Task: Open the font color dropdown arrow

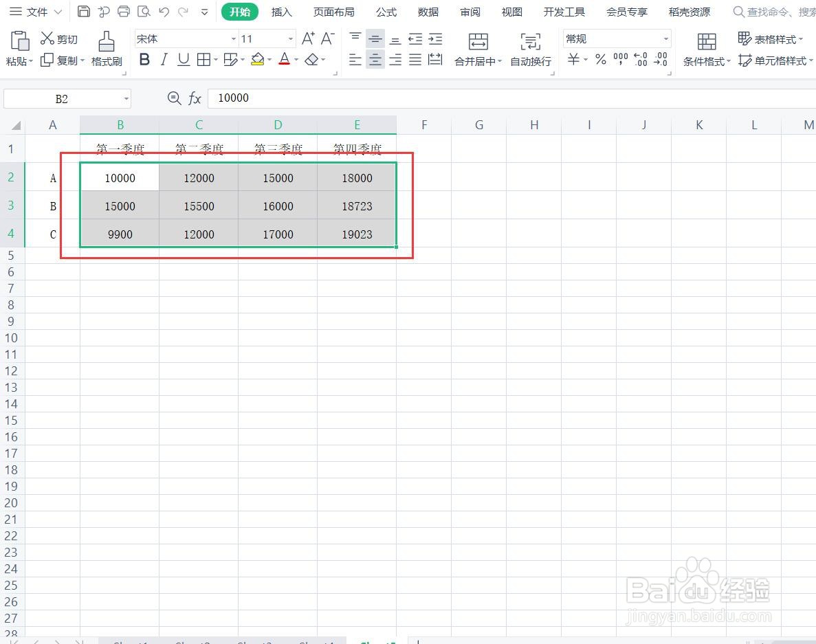Action: pos(296,60)
